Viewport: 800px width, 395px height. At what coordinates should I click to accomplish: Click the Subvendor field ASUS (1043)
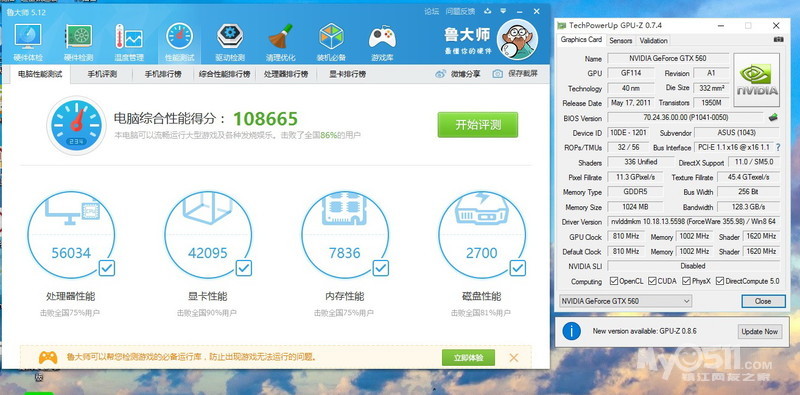coord(738,133)
